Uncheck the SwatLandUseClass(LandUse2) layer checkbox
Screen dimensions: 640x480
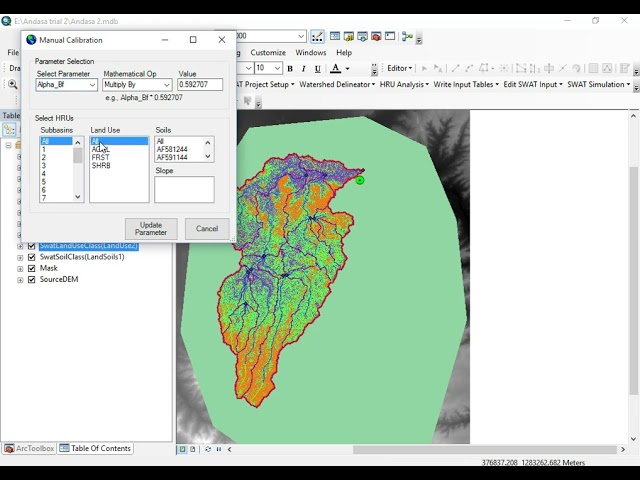31,246
